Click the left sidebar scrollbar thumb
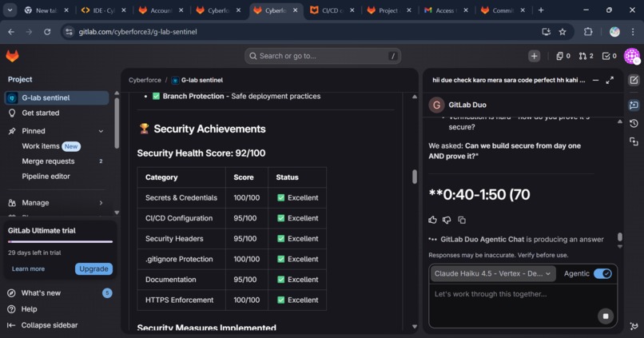 click(x=117, y=123)
